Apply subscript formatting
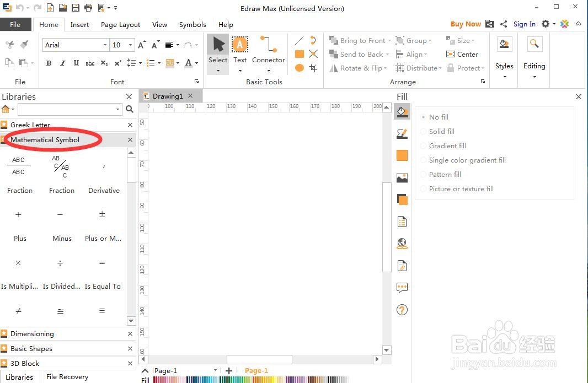 pos(104,63)
